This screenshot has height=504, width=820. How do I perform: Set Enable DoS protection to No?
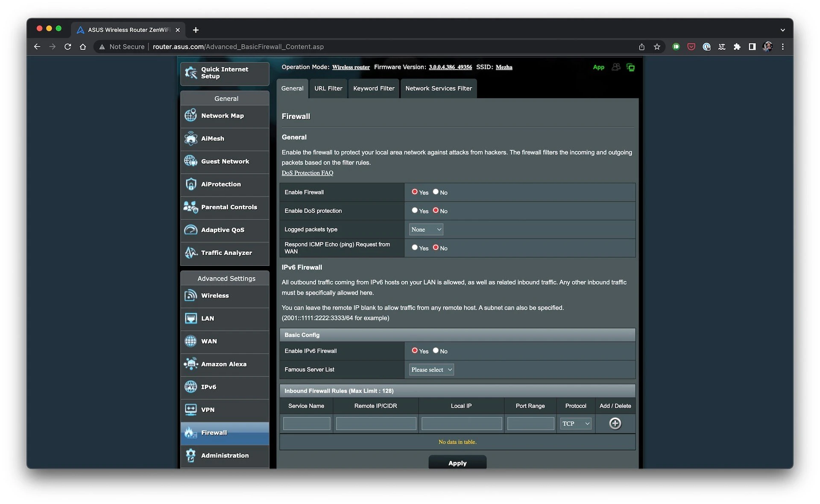click(436, 210)
